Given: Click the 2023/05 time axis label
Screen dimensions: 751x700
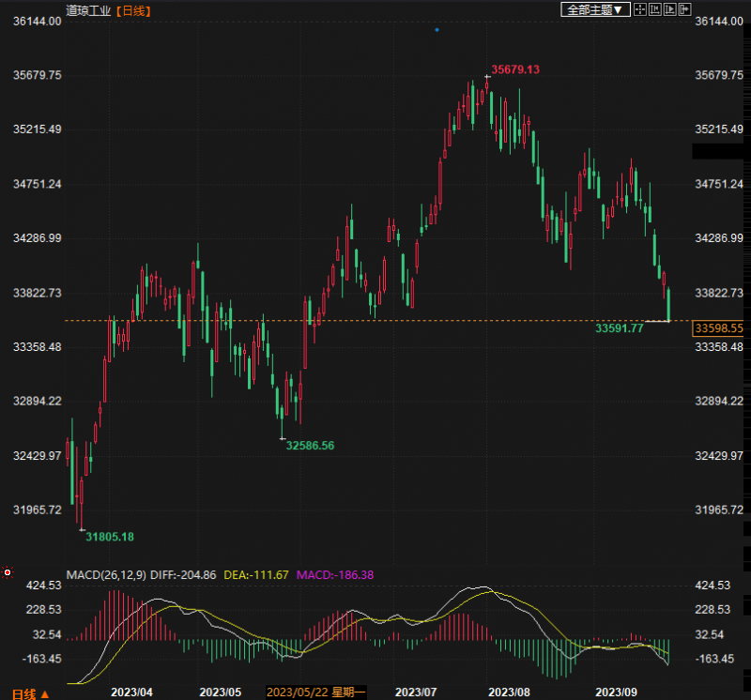Looking at the screenshot, I should click(221, 692).
